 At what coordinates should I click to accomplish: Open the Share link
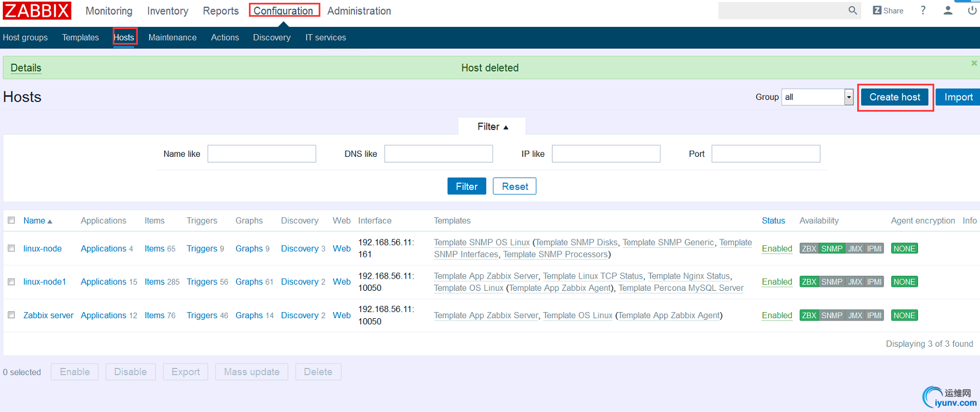coord(888,11)
